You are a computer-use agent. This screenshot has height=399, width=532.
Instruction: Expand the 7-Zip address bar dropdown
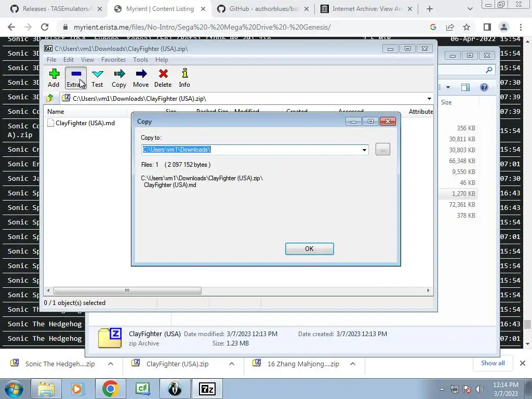429,98
